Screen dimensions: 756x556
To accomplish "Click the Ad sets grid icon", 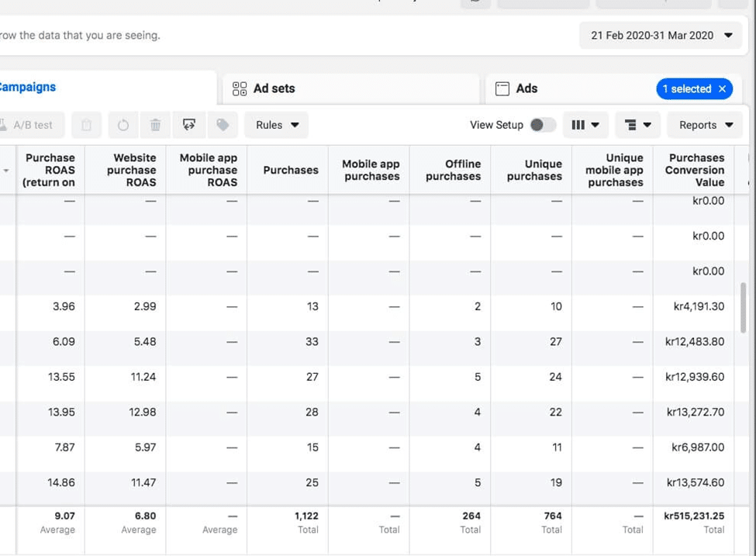I will 239,88.
